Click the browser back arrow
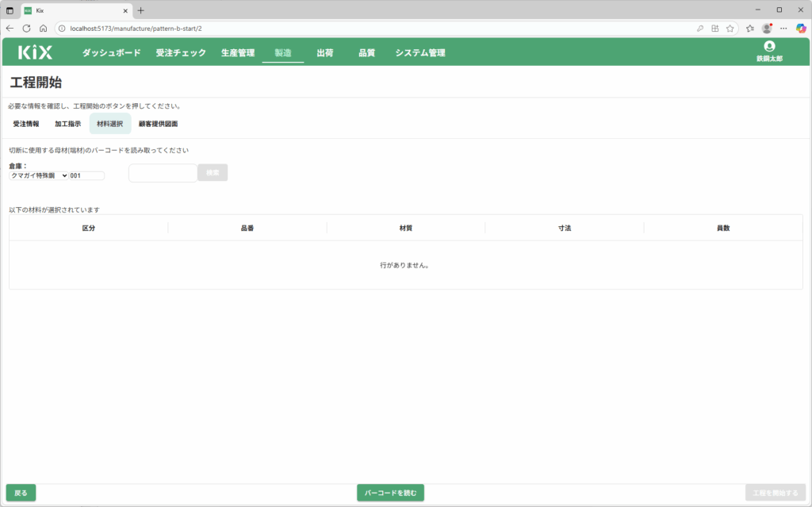 click(10, 29)
